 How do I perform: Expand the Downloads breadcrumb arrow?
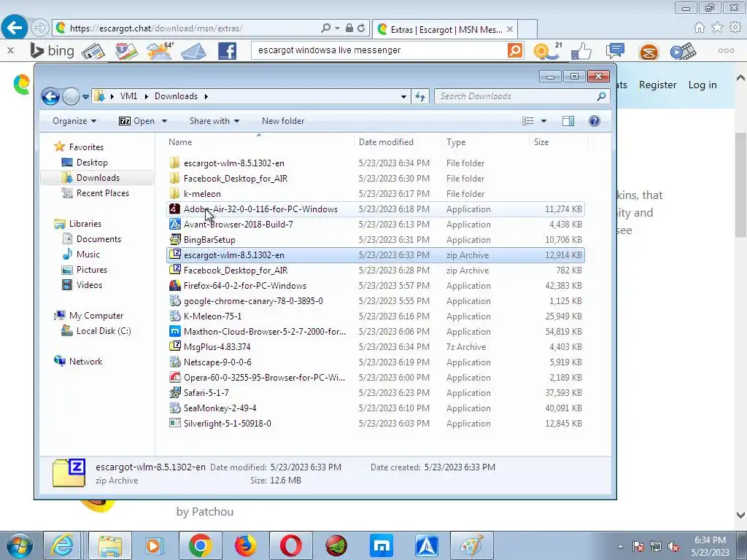click(x=206, y=97)
